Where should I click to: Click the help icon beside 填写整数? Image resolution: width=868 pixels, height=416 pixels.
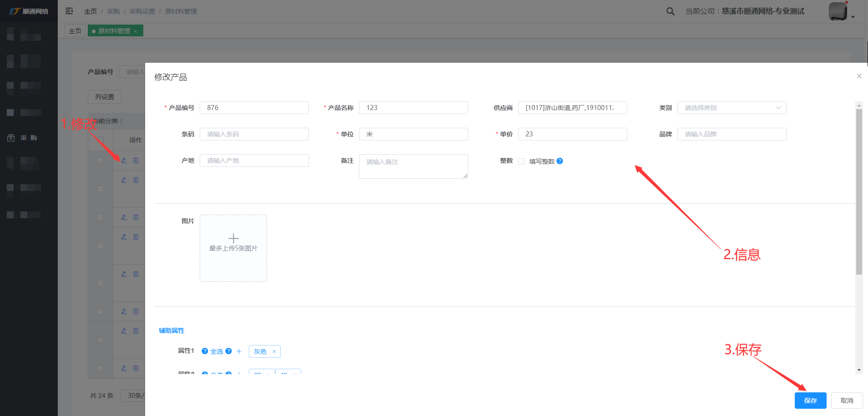point(560,161)
